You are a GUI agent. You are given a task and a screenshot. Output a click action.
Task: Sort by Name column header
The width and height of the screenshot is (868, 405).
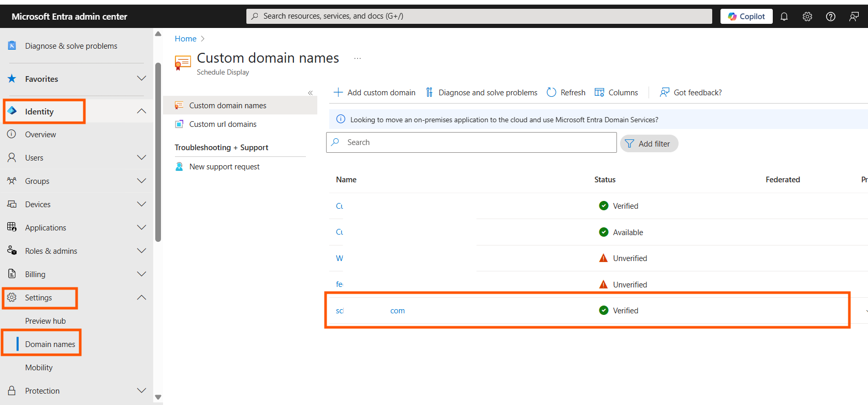pos(346,180)
